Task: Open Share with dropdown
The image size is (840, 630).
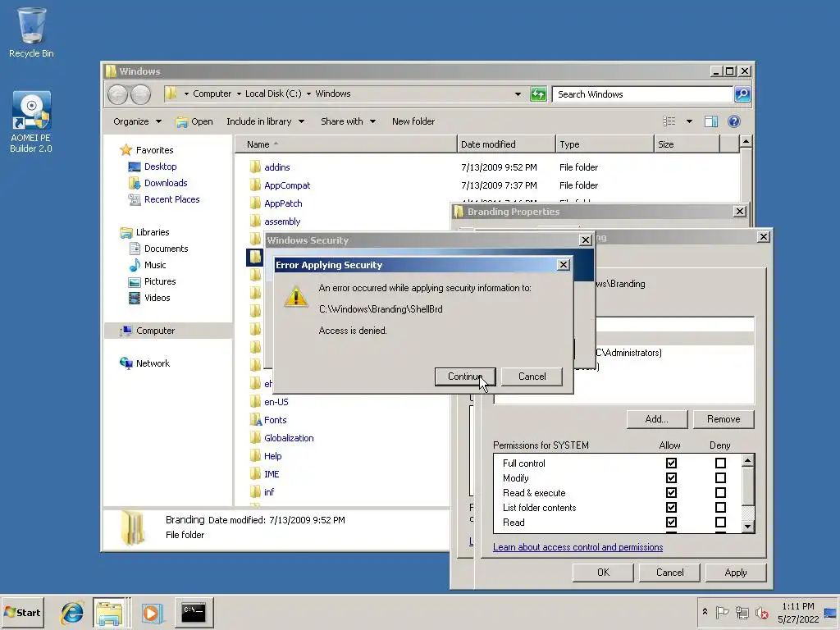Action: pos(348,121)
